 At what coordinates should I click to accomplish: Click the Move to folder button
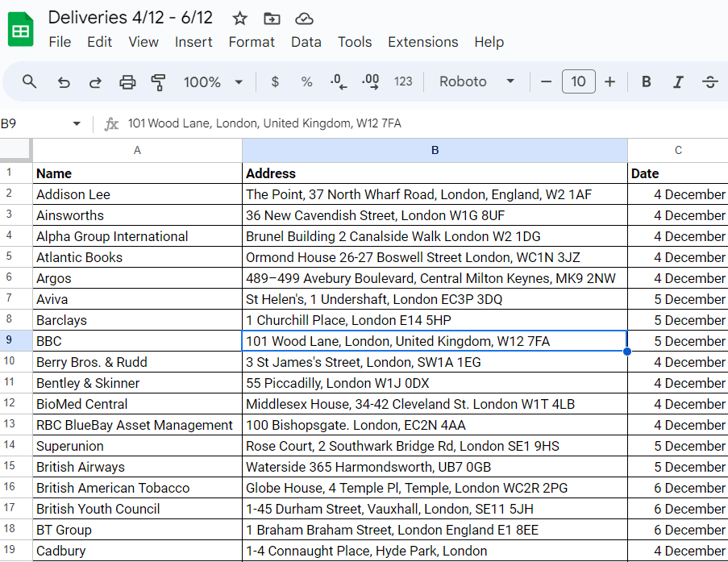click(271, 17)
